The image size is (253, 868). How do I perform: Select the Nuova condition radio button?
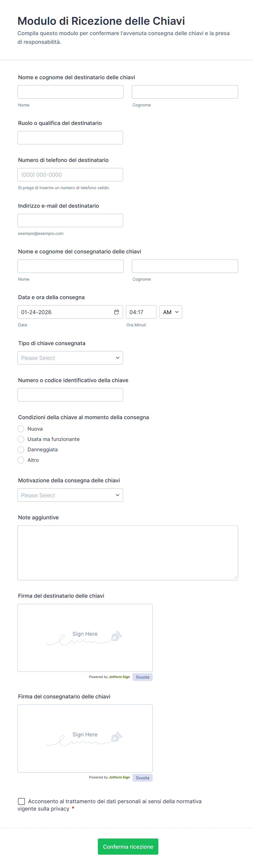click(21, 429)
